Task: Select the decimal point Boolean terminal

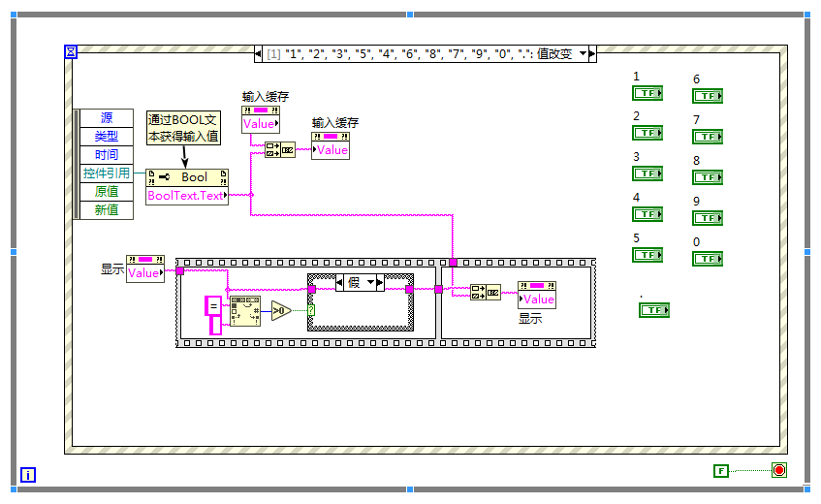Action: click(654, 310)
